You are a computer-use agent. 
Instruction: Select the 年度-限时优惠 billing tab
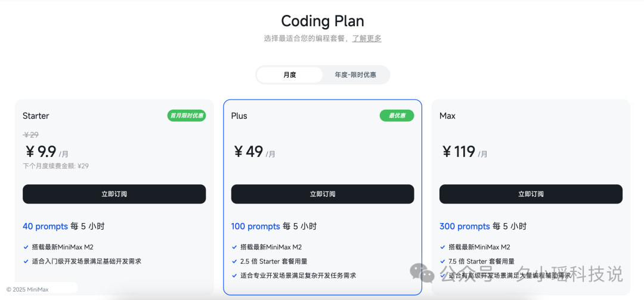(x=355, y=75)
